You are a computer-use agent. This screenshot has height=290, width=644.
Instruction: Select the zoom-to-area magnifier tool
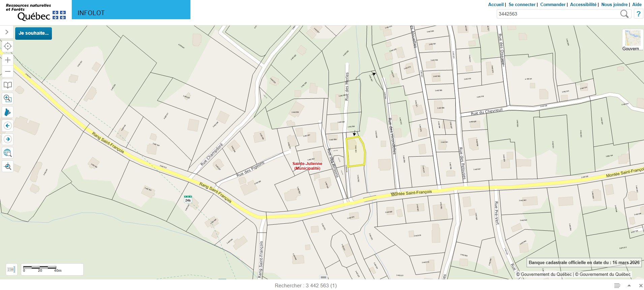(8, 98)
